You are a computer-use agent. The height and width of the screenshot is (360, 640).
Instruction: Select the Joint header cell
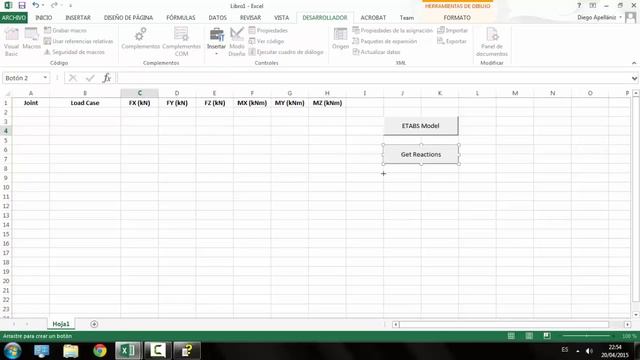click(31, 103)
